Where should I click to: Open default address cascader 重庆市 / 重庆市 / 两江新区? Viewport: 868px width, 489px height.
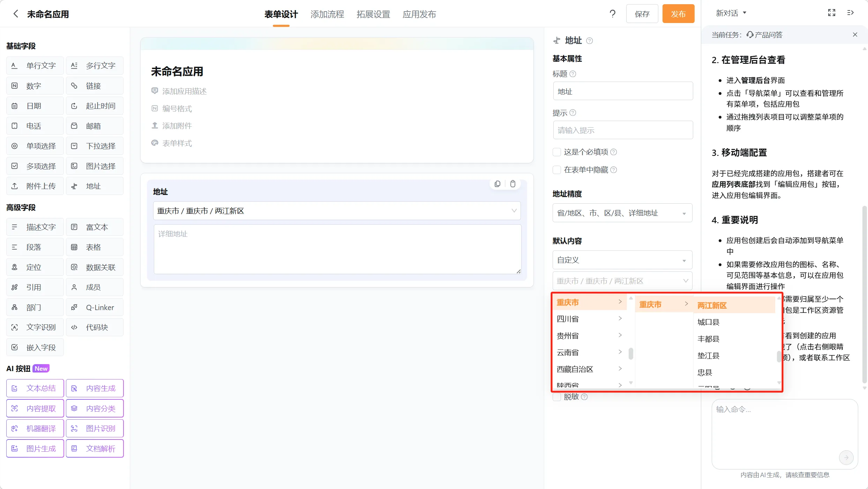click(622, 281)
